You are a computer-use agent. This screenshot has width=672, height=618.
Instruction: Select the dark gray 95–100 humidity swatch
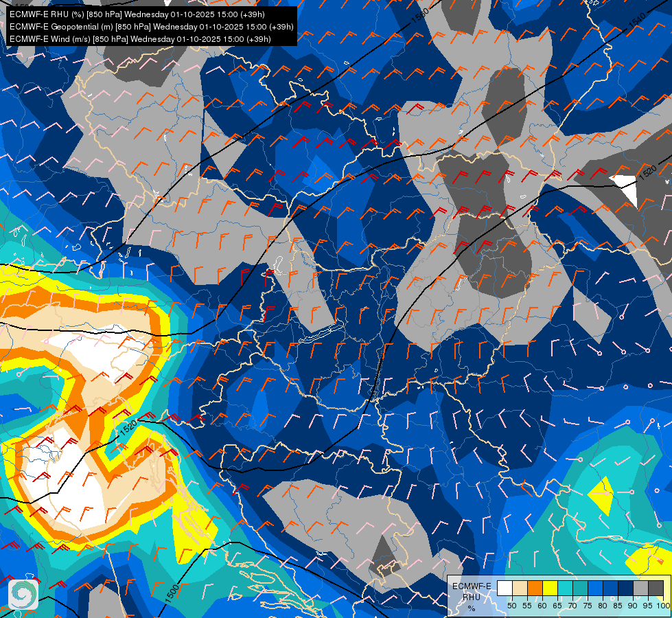point(656,588)
